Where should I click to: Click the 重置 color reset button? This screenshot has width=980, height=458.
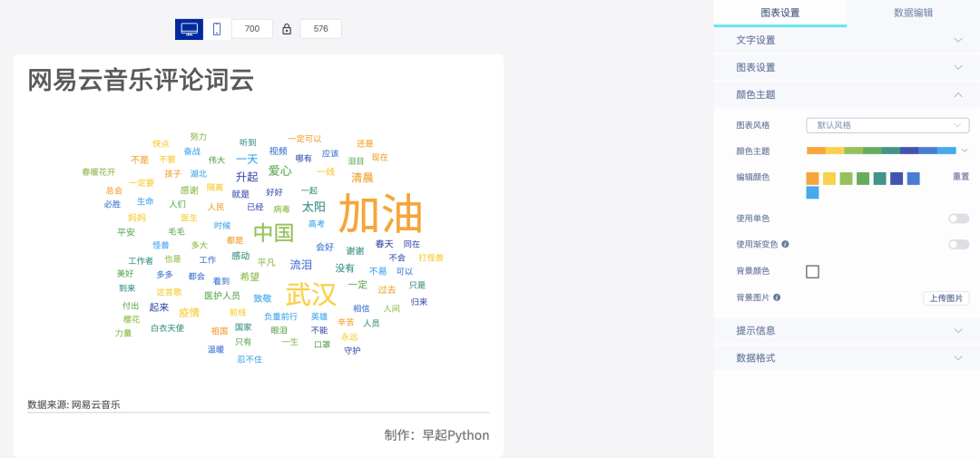(961, 177)
